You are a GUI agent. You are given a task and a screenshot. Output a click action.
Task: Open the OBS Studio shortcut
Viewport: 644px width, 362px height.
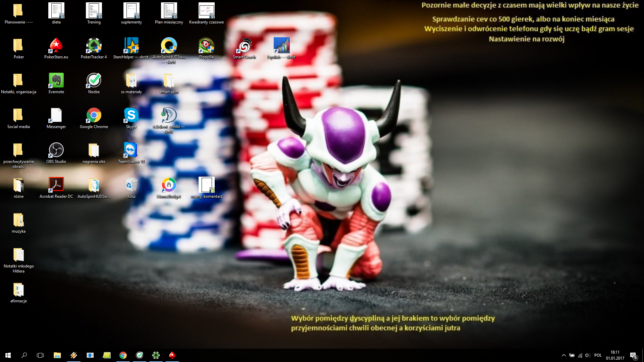click(x=56, y=153)
